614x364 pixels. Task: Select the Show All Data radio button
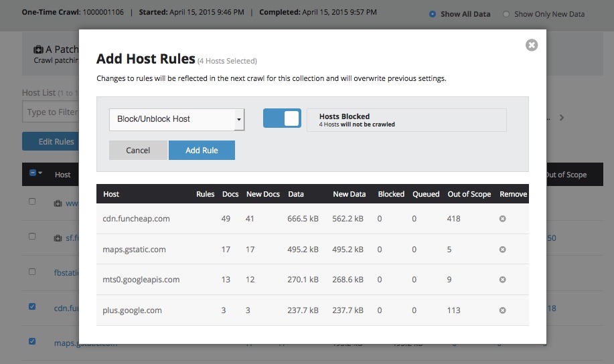click(x=433, y=14)
